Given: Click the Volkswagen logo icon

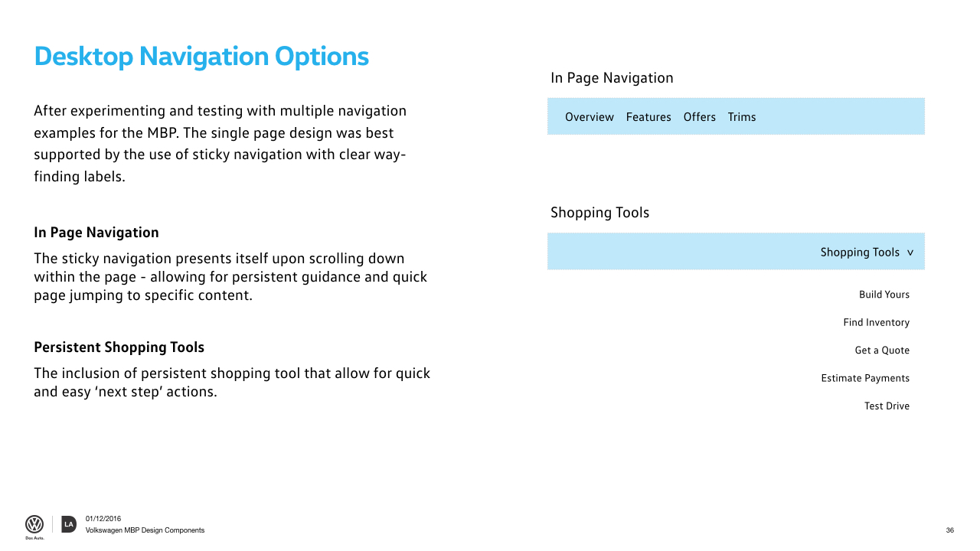Looking at the screenshot, I should (x=34, y=524).
